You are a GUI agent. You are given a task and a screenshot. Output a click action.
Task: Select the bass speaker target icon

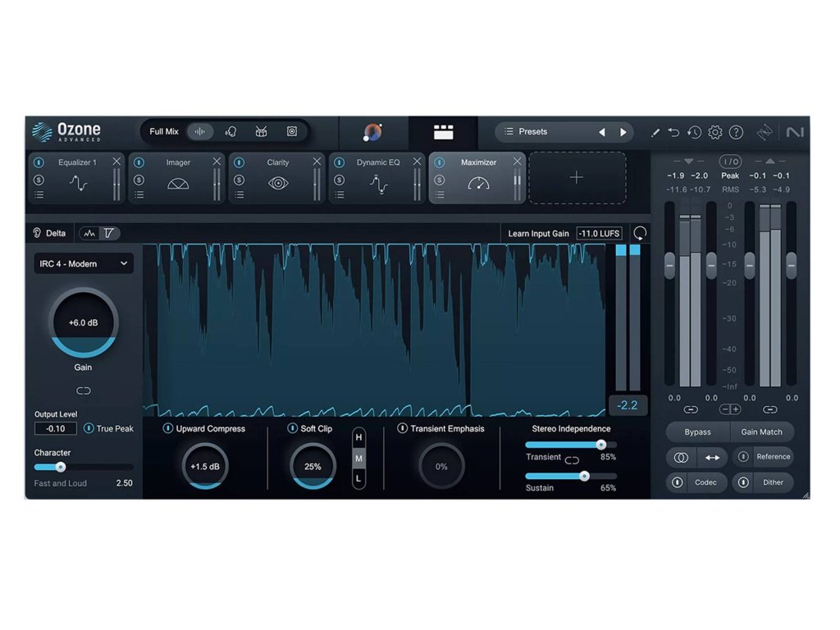point(292,131)
